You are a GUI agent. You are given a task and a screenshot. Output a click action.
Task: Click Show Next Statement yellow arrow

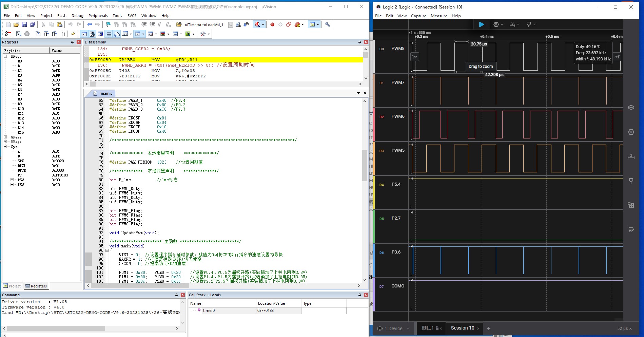[x=73, y=34]
